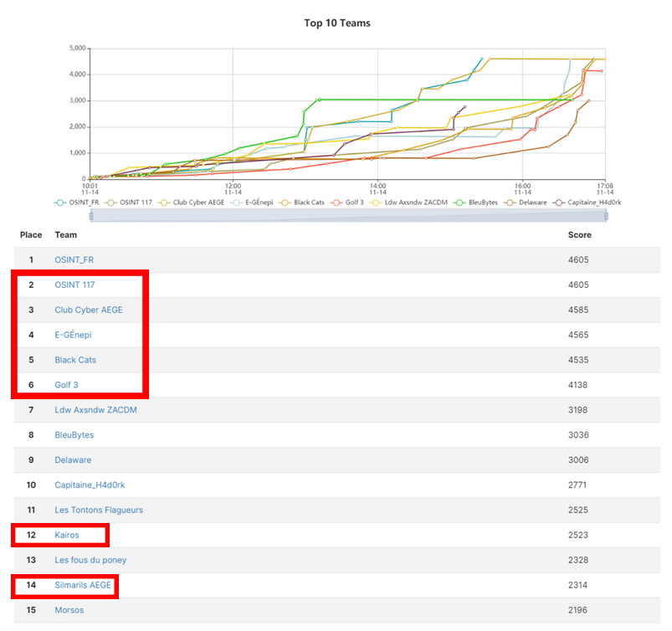Toggle Club Cyber AEGE legend entry
Viewport: 672px width, 631px height.
pos(191,203)
